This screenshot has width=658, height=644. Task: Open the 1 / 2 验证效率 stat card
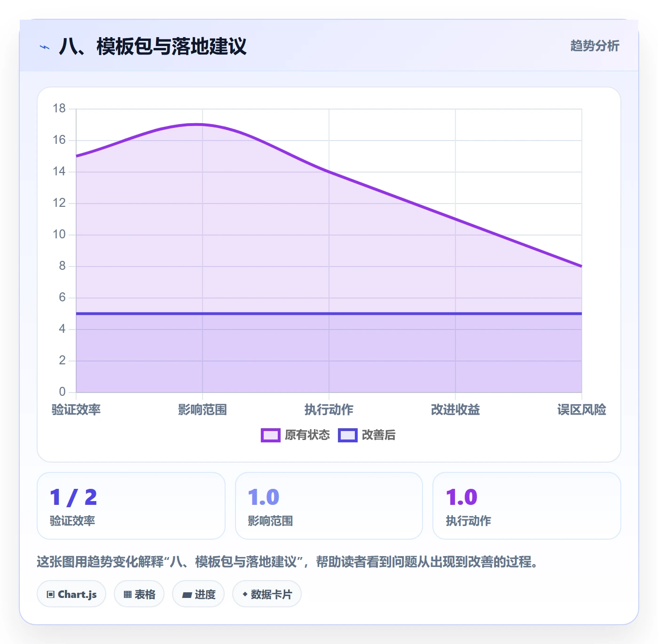131,506
